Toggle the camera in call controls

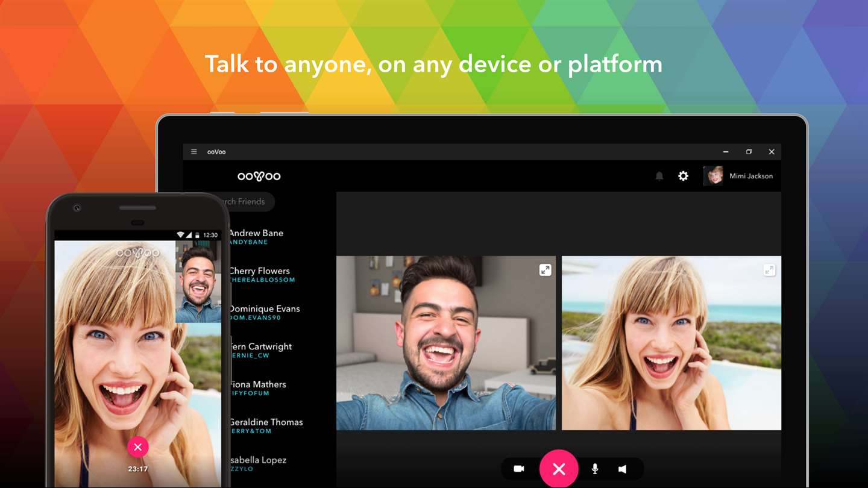[519, 469]
